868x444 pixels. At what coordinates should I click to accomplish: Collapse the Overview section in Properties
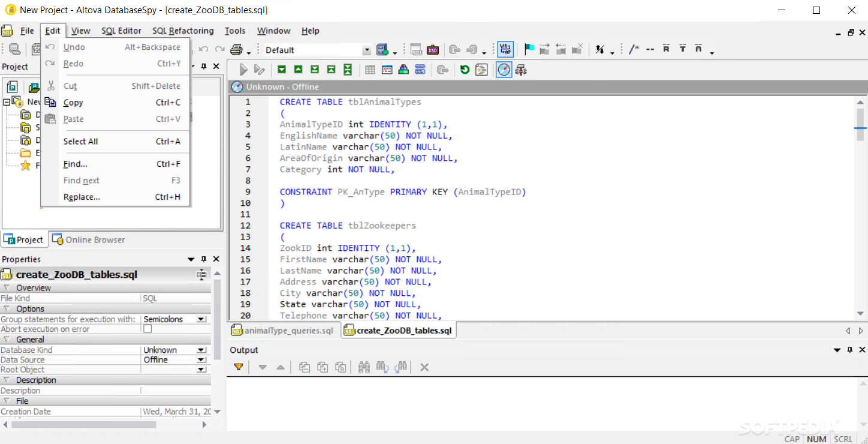(x=7, y=288)
